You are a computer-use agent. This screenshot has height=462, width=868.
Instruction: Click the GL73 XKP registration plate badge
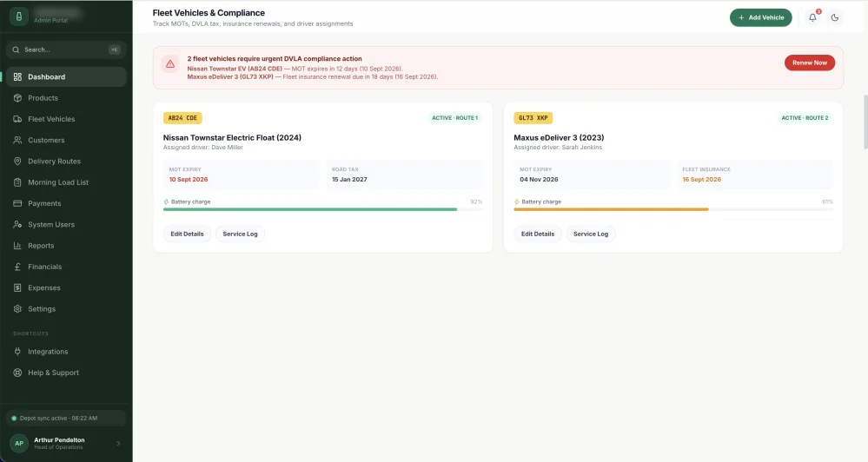click(x=533, y=118)
